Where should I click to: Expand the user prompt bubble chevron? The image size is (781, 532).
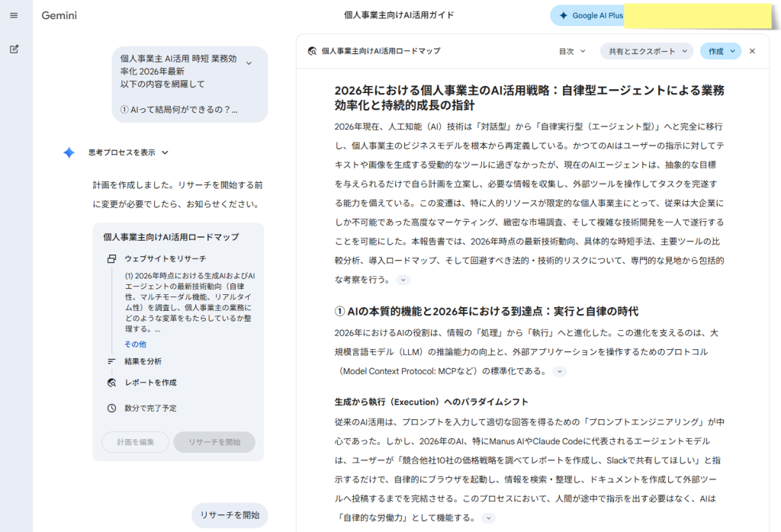(249, 63)
